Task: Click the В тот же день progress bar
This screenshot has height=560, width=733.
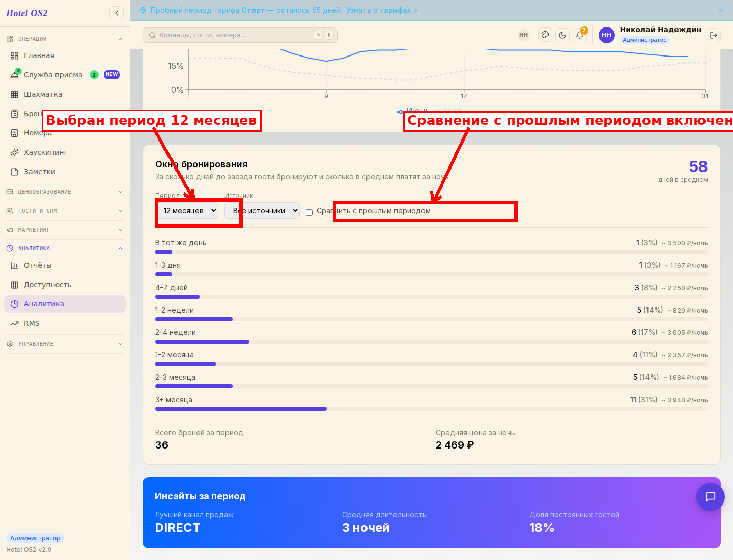Action: (432, 252)
